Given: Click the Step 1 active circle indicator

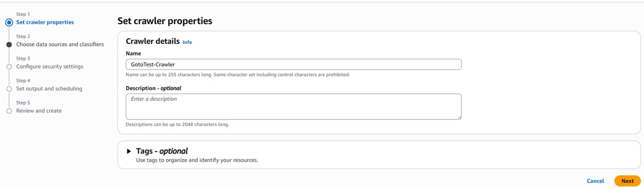Looking at the screenshot, I should (x=9, y=23).
